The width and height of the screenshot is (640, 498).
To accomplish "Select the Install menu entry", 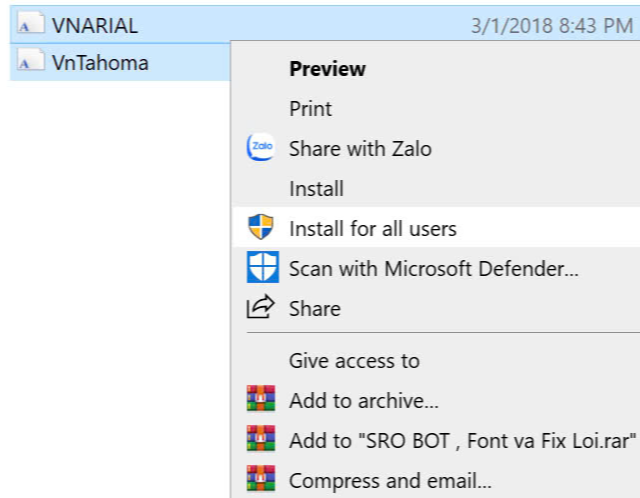I will click(x=435, y=189).
